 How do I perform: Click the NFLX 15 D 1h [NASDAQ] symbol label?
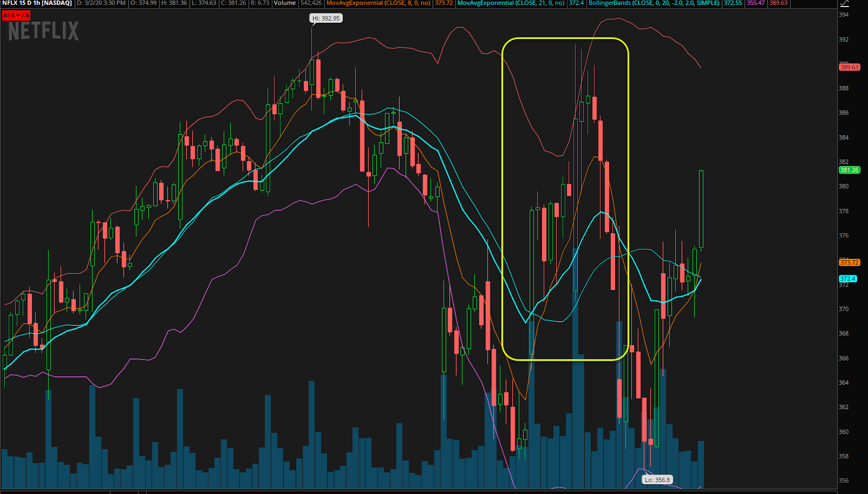pos(37,3)
